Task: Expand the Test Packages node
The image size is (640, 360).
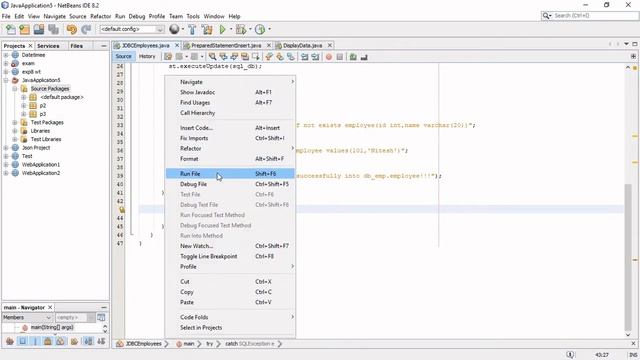Action: tap(15, 122)
